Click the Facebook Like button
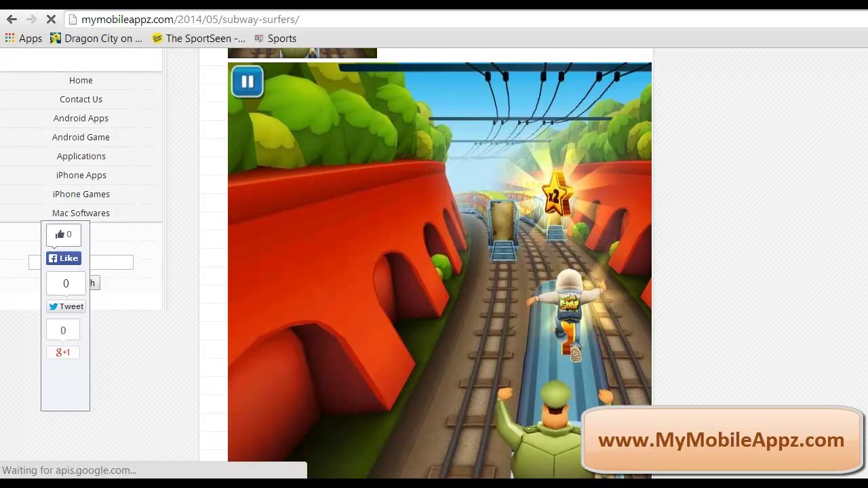 pyautogui.click(x=64, y=258)
